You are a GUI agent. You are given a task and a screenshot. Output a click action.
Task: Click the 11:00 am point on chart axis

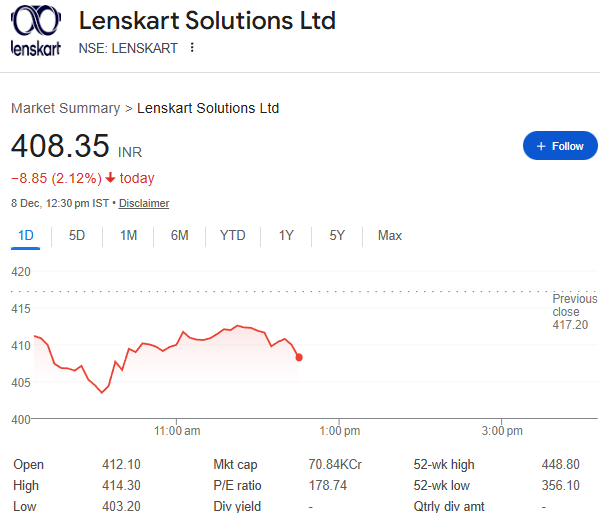tap(178, 431)
